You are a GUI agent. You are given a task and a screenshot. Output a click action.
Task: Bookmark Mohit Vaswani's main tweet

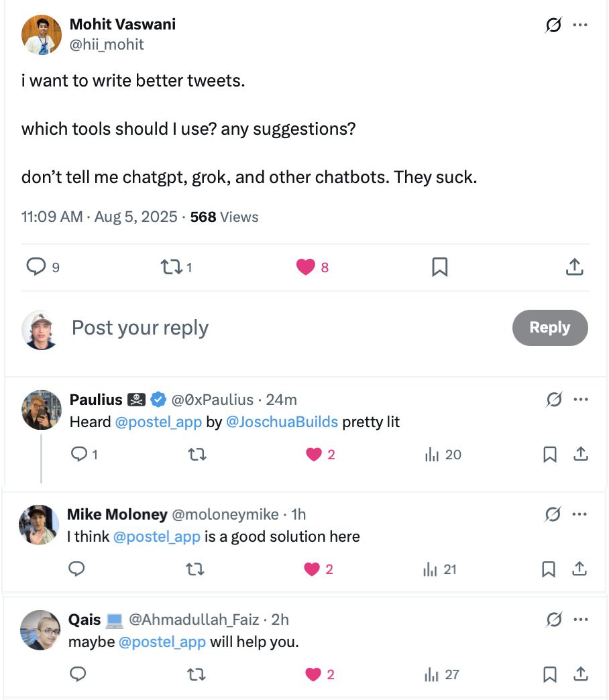click(440, 267)
